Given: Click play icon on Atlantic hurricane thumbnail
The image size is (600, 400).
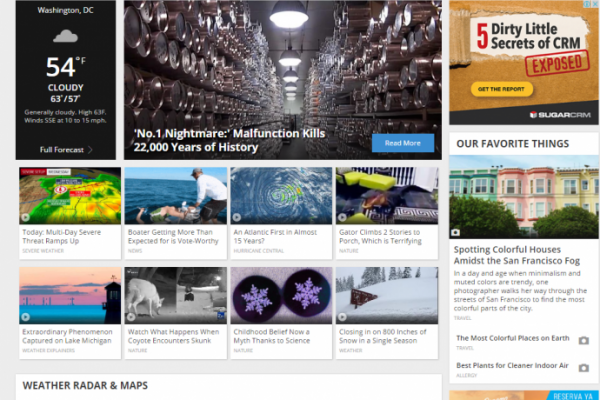Looking at the screenshot, I should point(238,217).
